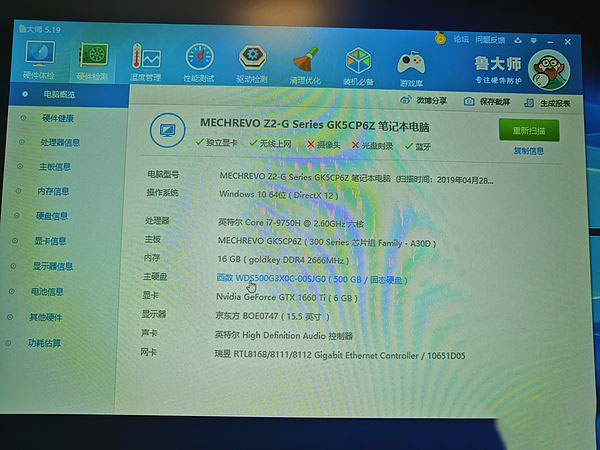Click the 西数 WDS500G3X0C hard disk link

click(x=311, y=279)
